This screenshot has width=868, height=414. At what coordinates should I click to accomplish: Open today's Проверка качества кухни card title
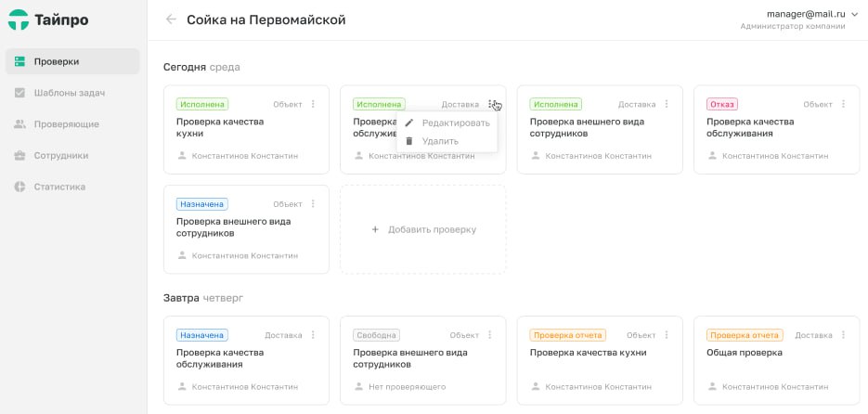tap(220, 127)
